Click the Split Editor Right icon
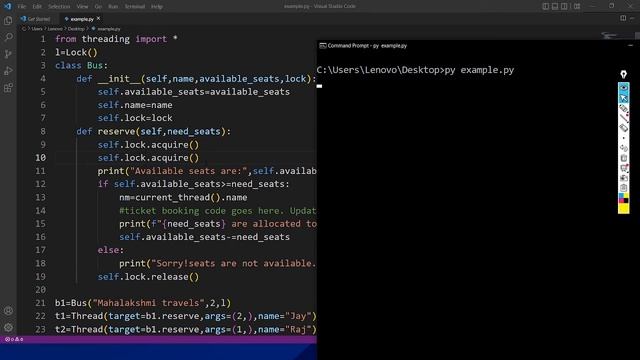Viewport: 640px width, 360px height. tap(623, 18)
